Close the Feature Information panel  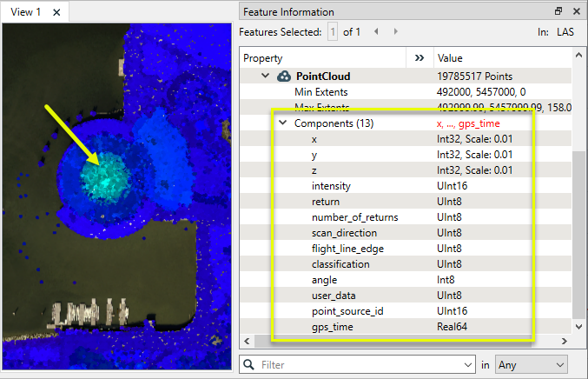pos(577,11)
